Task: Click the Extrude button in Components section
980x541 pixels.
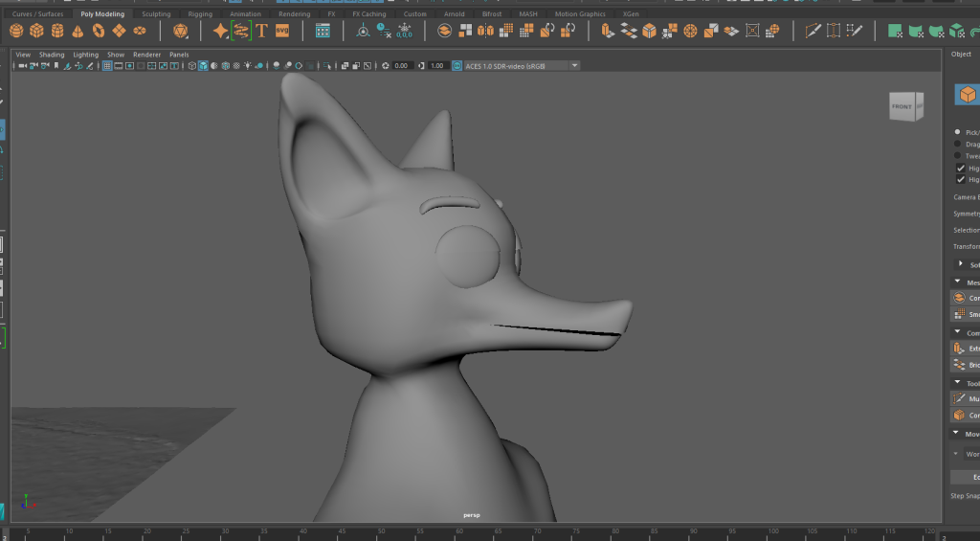Action: click(x=965, y=349)
